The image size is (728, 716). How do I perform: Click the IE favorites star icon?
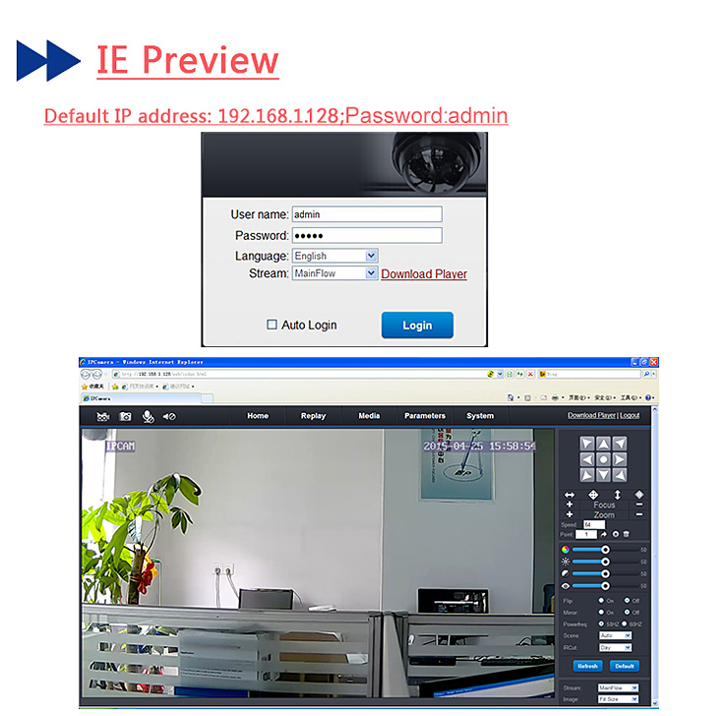point(85,387)
